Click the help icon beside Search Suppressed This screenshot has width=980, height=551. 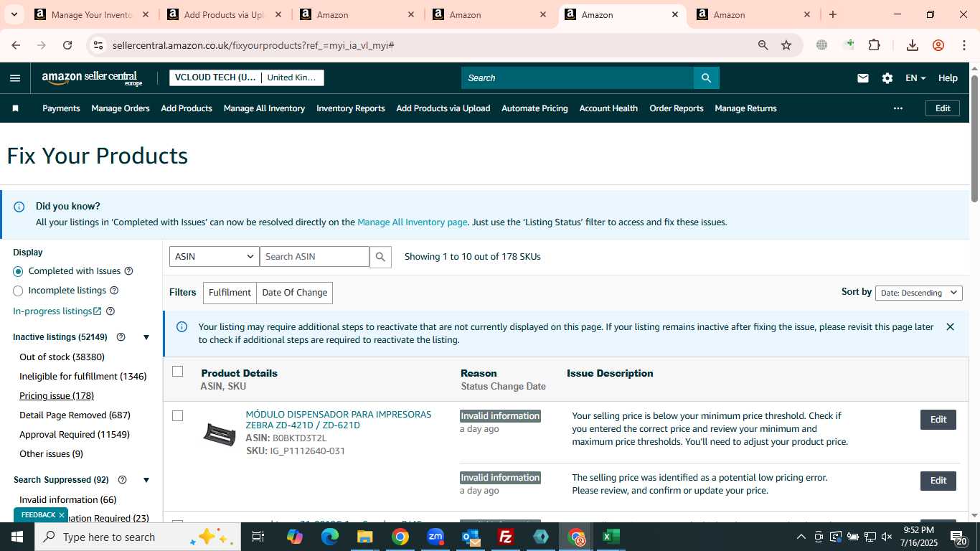pyautogui.click(x=122, y=480)
